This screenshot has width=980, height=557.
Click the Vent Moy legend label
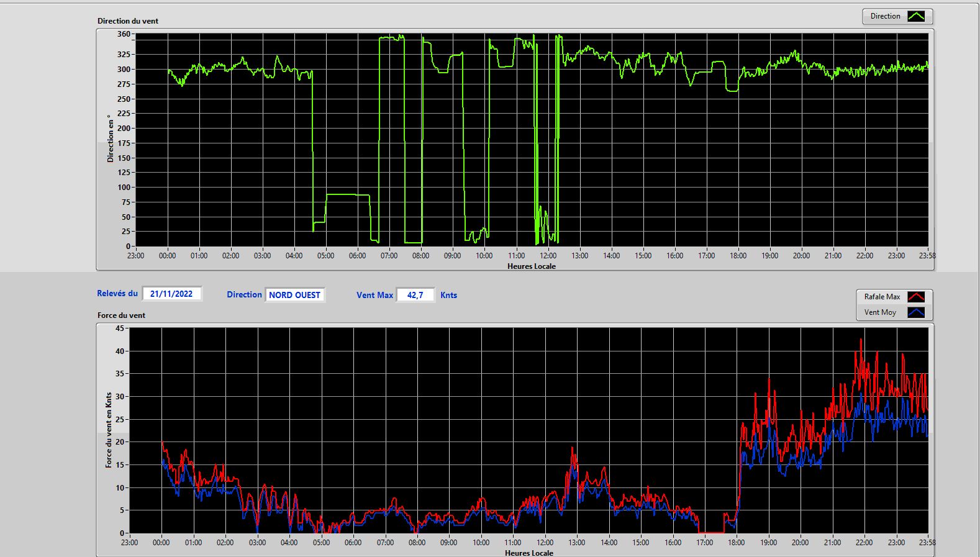[880, 312]
